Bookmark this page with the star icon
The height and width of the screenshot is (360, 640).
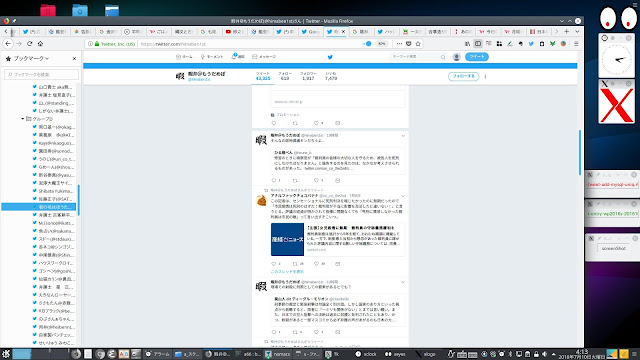(418, 44)
